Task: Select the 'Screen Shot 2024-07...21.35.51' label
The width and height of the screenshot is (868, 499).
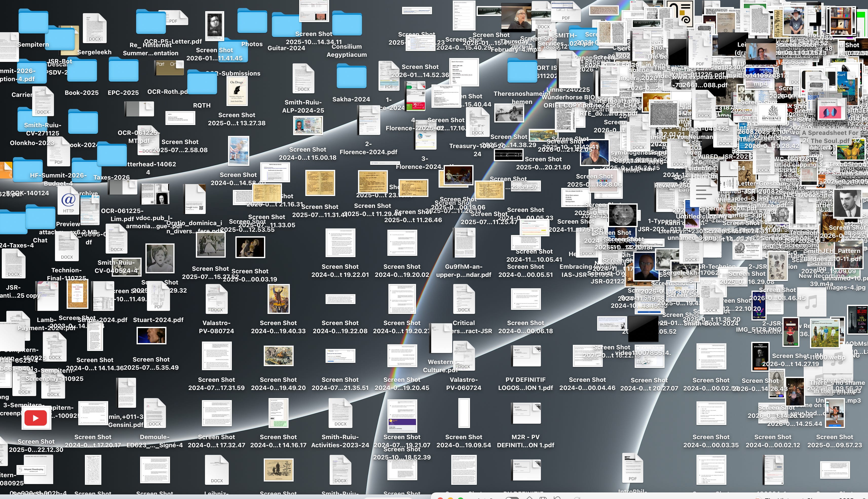Action: click(x=340, y=384)
